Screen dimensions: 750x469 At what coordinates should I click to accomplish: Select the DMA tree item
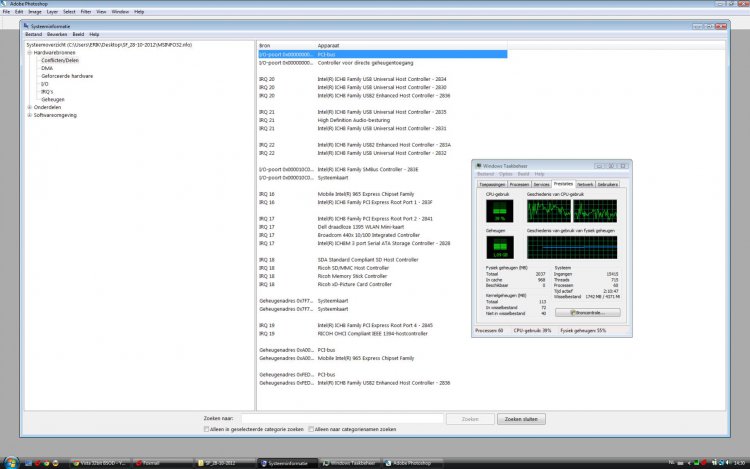pyautogui.click(x=47, y=68)
